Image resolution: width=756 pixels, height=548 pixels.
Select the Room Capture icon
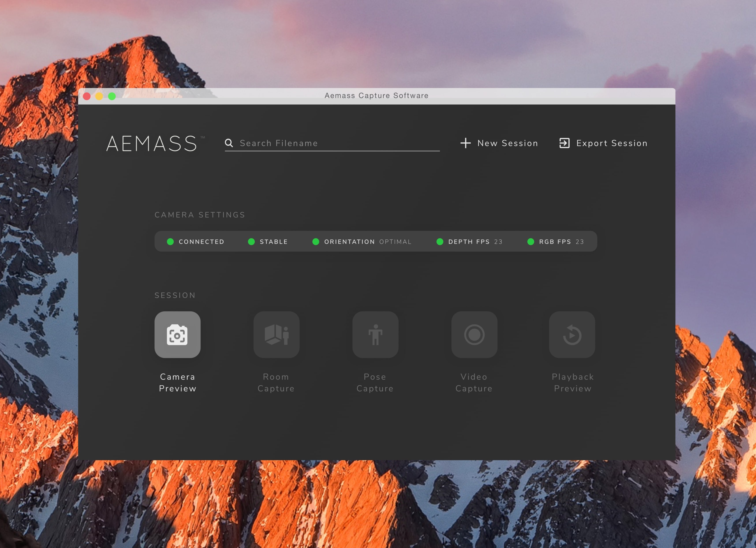click(276, 334)
